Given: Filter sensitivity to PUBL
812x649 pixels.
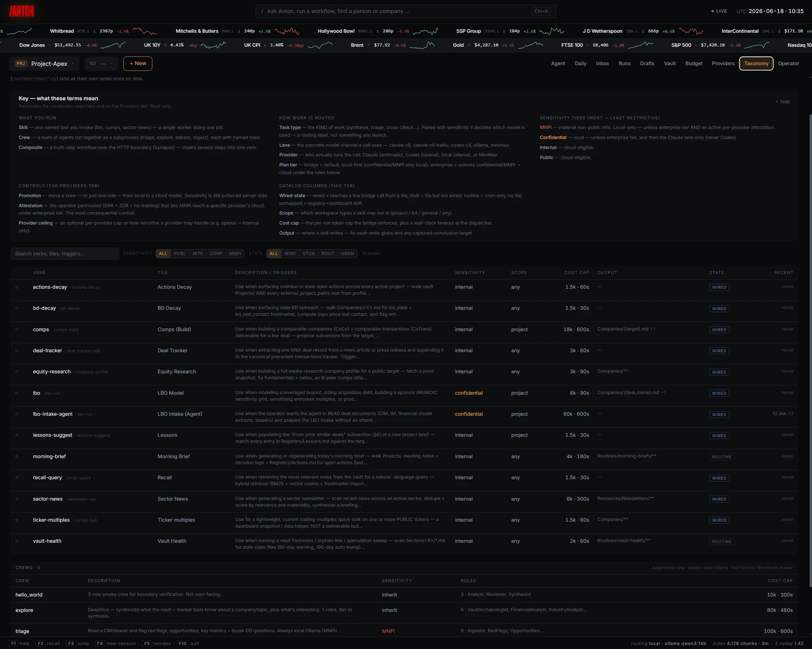Looking at the screenshot, I should (180, 254).
